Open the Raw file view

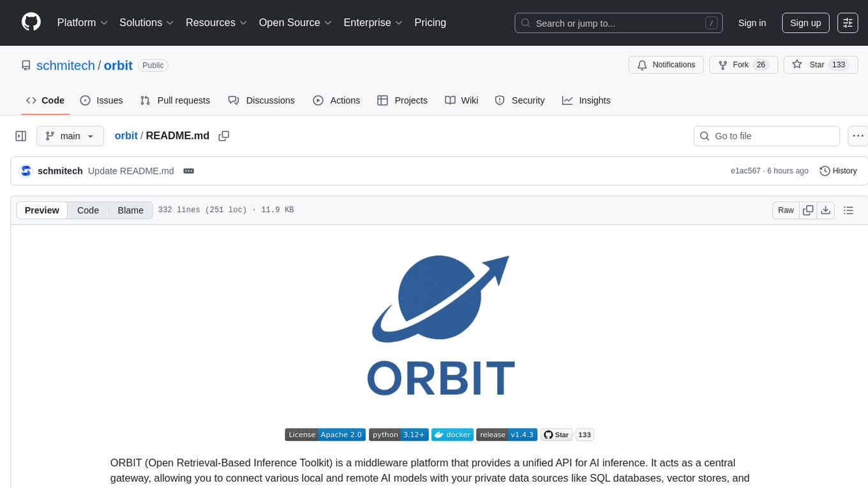786,210
